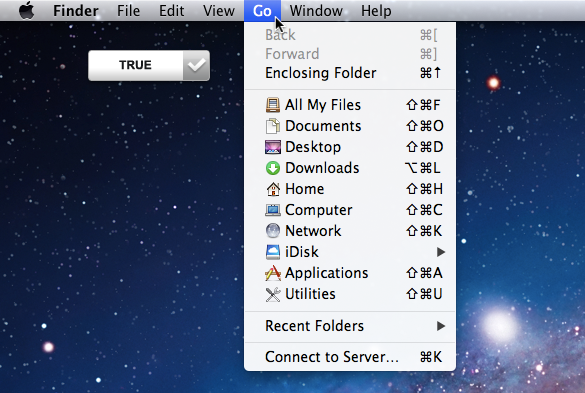
Task: Choose Computer in the Go menu
Action: pos(350,210)
